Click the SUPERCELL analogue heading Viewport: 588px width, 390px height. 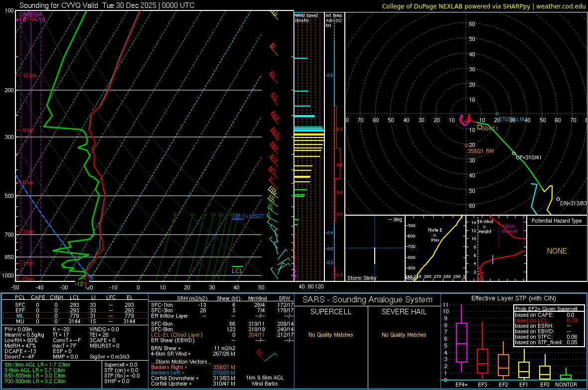coord(331,312)
